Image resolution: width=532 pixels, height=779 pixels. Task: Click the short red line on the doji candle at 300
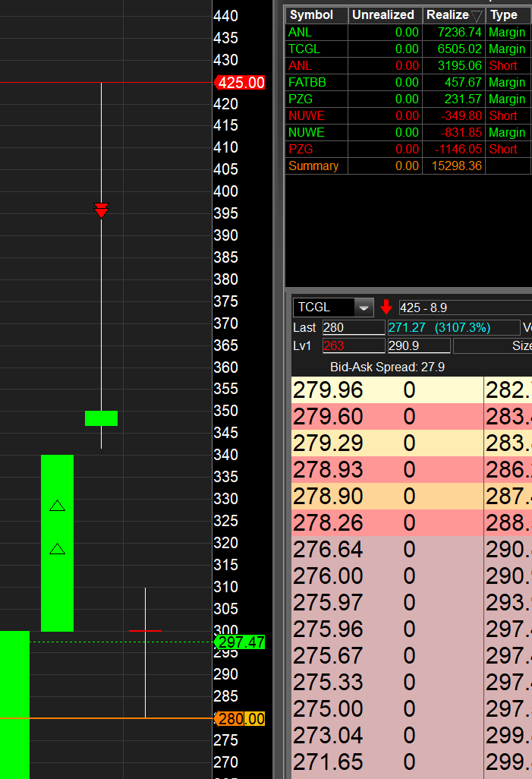pyautogui.click(x=145, y=631)
